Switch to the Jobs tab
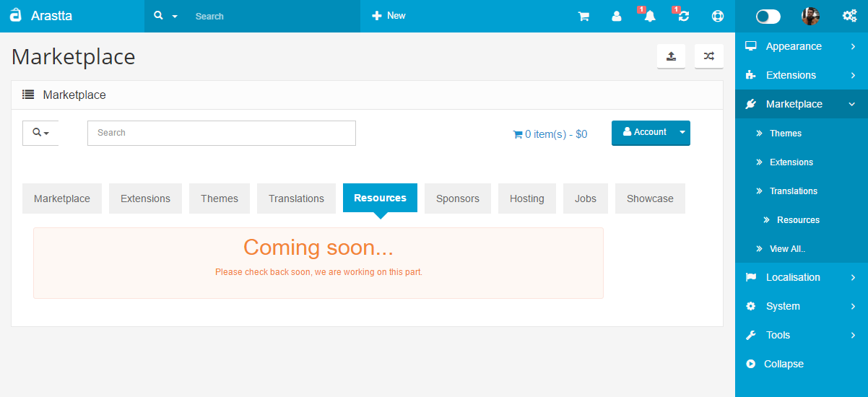Image resolution: width=868 pixels, height=397 pixels. [586, 198]
